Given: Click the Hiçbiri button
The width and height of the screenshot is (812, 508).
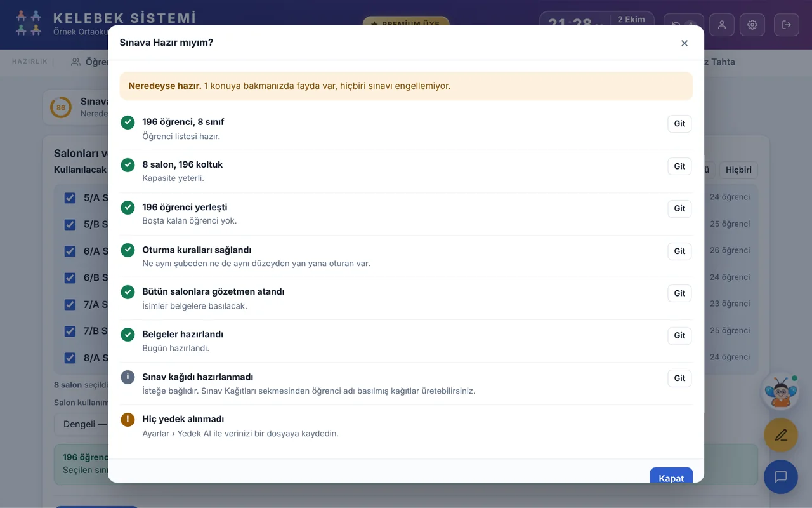Looking at the screenshot, I should tap(738, 170).
